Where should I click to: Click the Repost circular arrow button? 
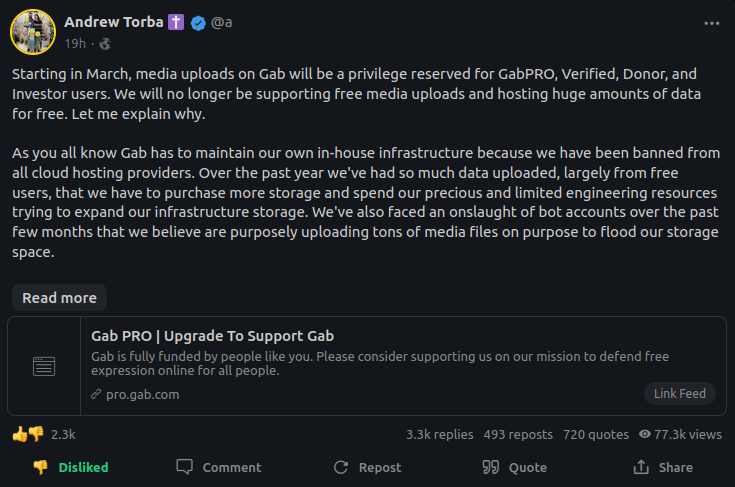(368, 467)
